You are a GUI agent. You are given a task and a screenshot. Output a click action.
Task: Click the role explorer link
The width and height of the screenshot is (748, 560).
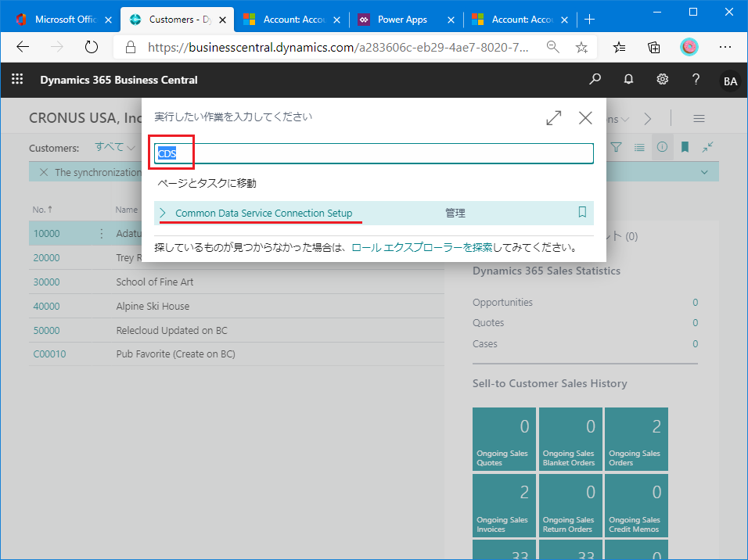422,247
